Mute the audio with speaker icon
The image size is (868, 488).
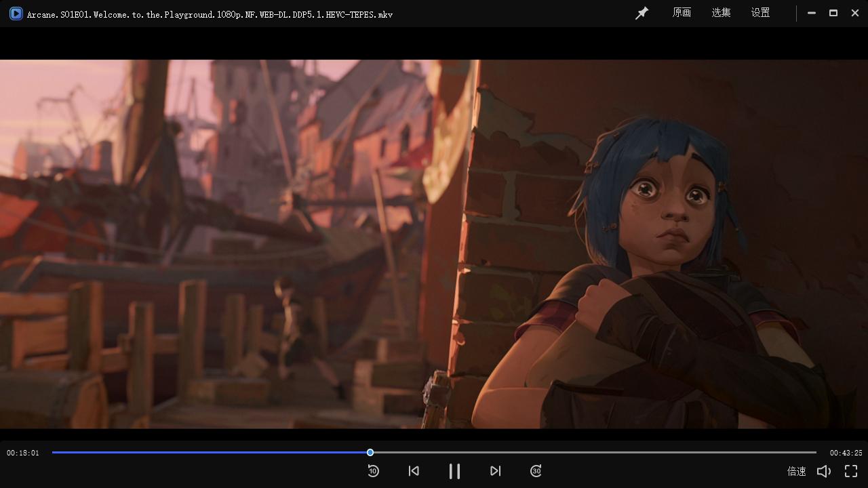[823, 471]
